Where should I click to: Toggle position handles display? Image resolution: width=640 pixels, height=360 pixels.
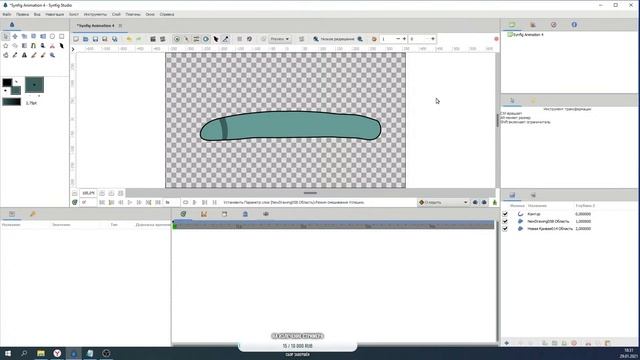pos(177,39)
